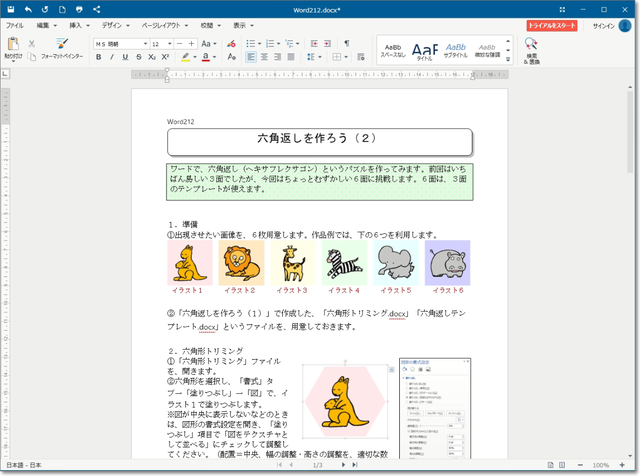Click the yellow highlight color swatch
Screen dimensions: 640x476
186,58
